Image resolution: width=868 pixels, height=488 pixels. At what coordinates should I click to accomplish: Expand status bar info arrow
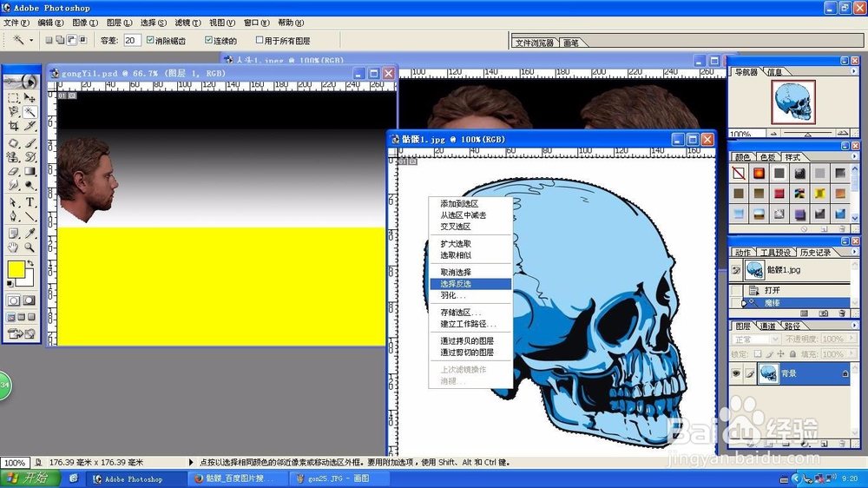pos(191,462)
